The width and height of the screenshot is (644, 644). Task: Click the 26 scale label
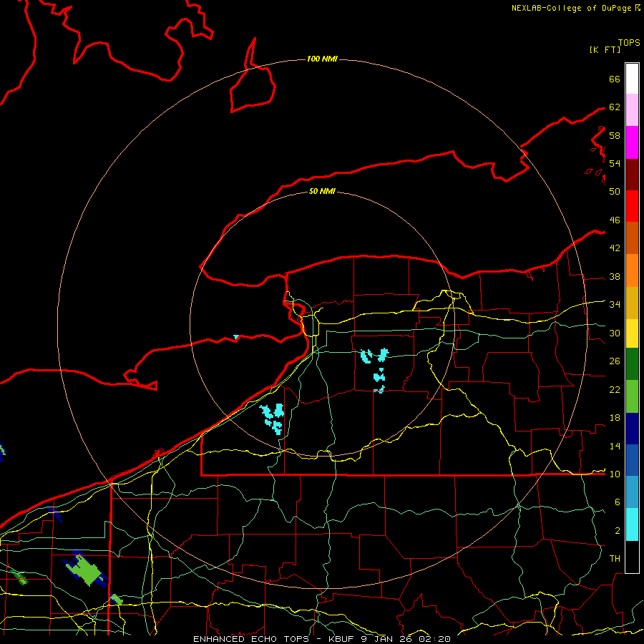(x=615, y=361)
